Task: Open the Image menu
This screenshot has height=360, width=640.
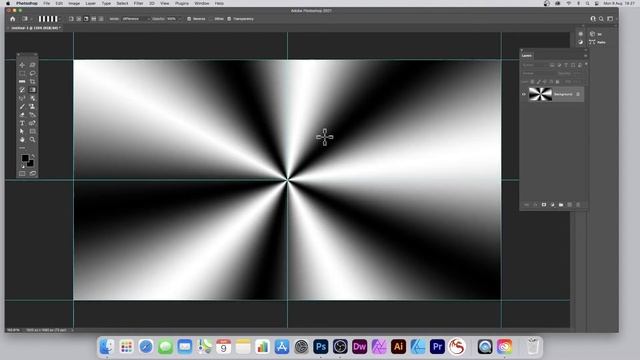Action: click(x=74, y=3)
